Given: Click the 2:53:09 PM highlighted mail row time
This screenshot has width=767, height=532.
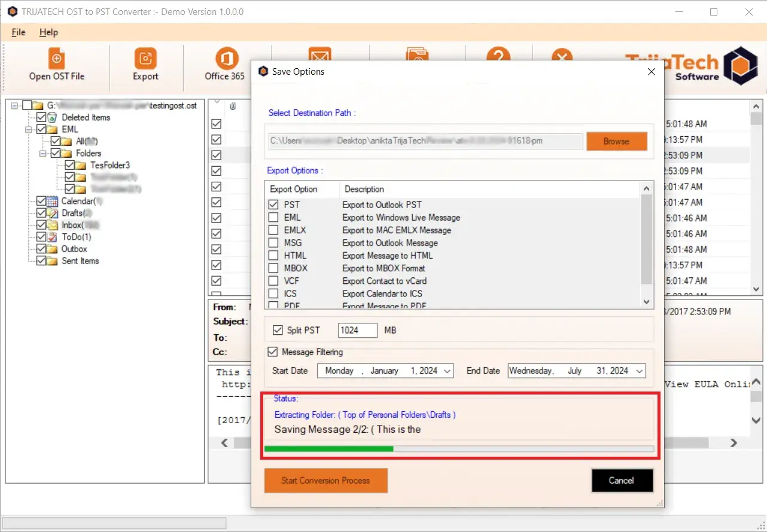Looking at the screenshot, I should tap(684, 155).
